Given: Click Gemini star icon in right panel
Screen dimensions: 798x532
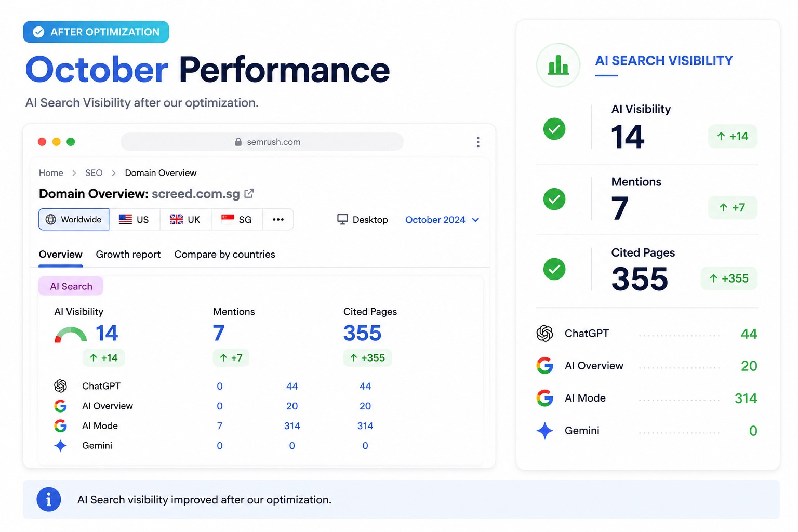Looking at the screenshot, I should pos(545,431).
